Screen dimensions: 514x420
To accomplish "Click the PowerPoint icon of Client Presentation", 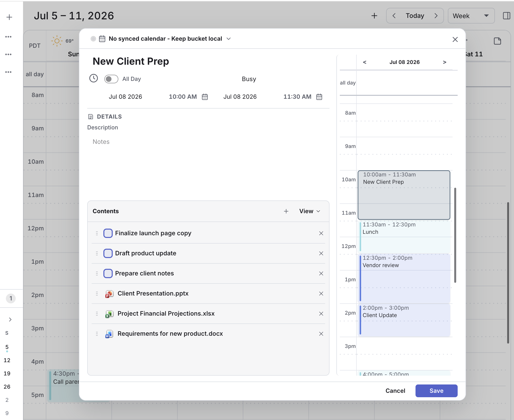I will pos(109,294).
